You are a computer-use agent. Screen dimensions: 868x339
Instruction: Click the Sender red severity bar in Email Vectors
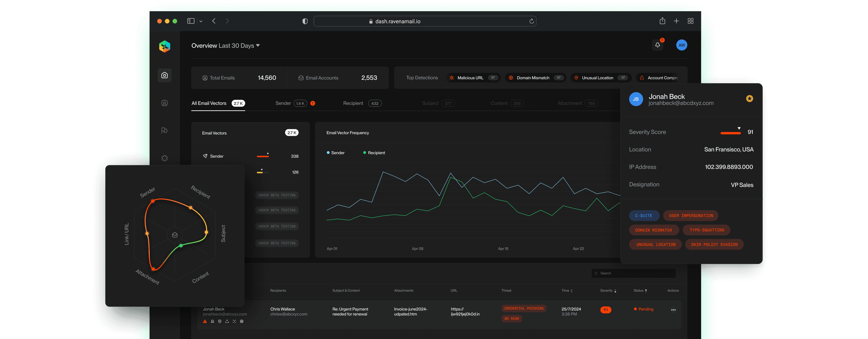[x=263, y=156]
